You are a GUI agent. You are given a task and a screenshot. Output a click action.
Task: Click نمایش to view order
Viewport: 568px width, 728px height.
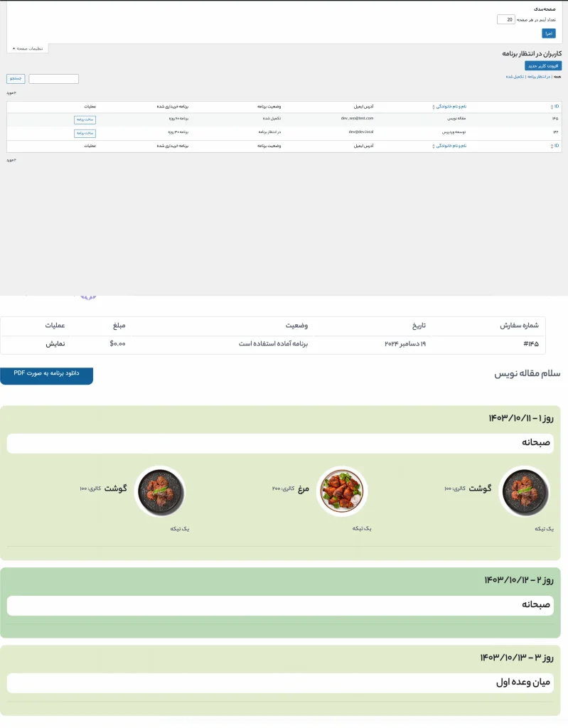[x=55, y=343]
